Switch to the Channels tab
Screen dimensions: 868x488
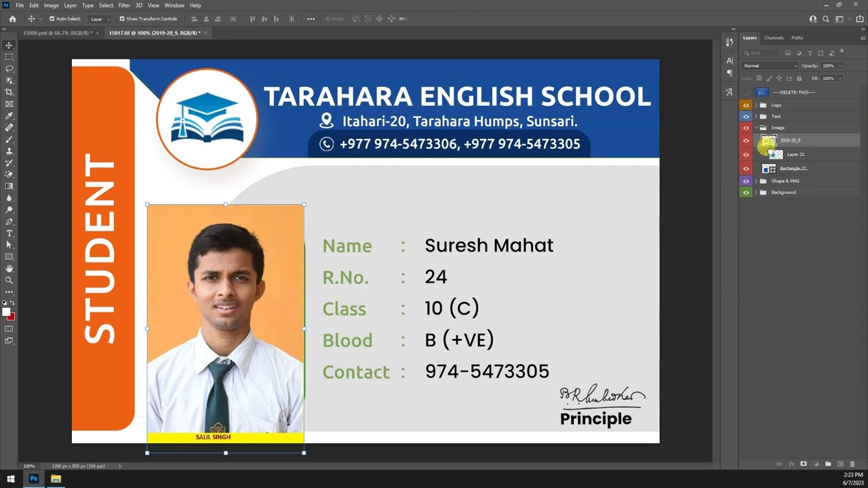[x=774, y=38]
